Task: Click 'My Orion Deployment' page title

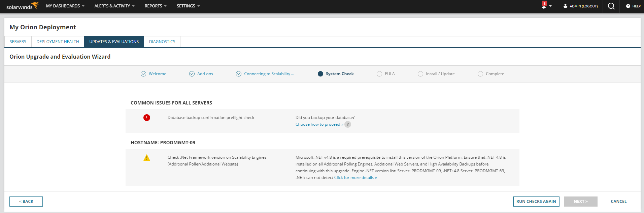Action: pyautogui.click(x=43, y=27)
